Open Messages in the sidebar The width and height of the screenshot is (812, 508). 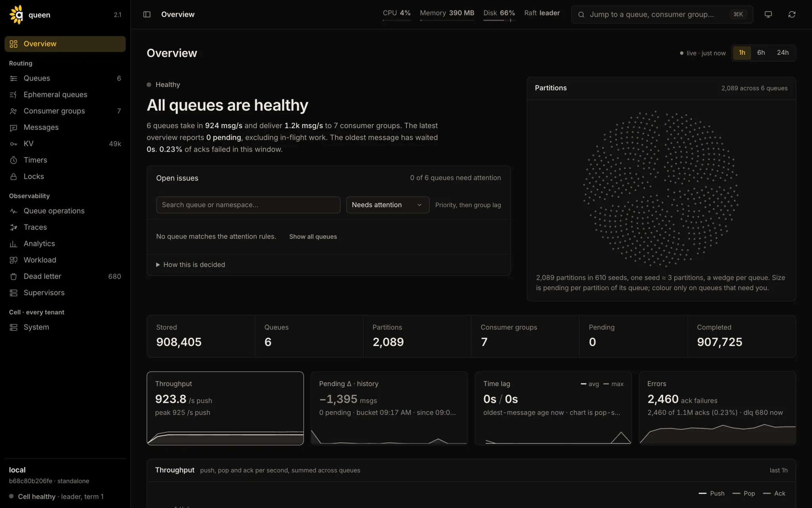[65, 127]
